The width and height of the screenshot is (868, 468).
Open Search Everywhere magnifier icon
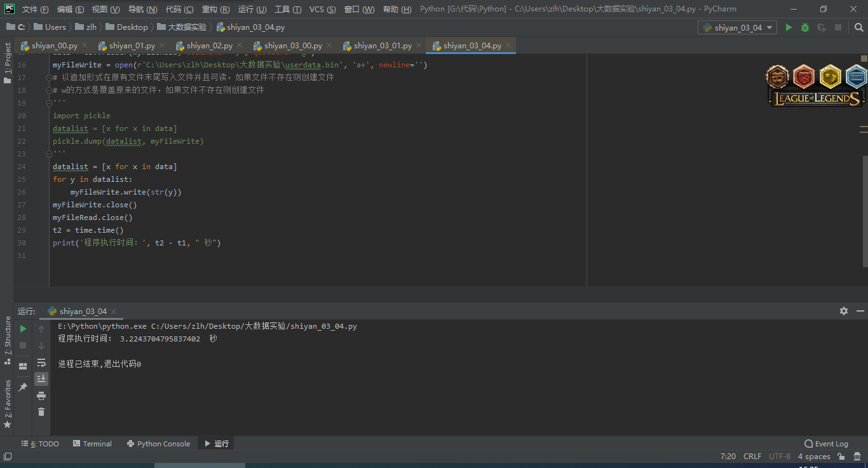coord(858,27)
